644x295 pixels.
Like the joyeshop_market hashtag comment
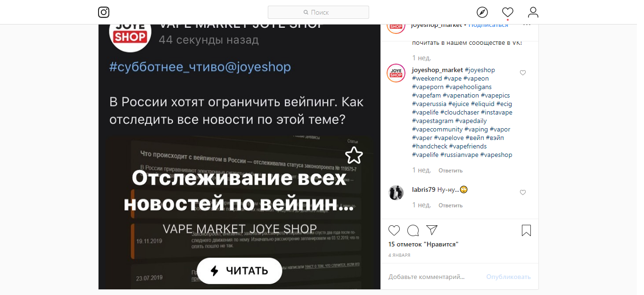522,73
